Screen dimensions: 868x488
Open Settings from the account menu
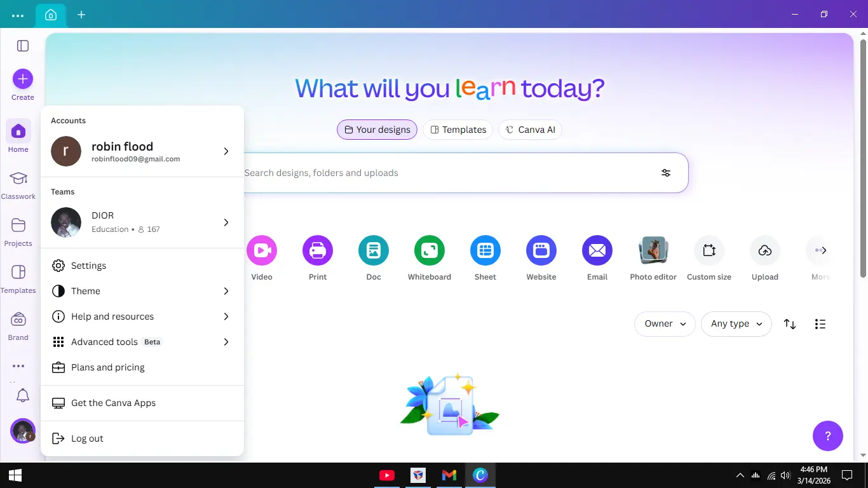[x=142, y=266]
